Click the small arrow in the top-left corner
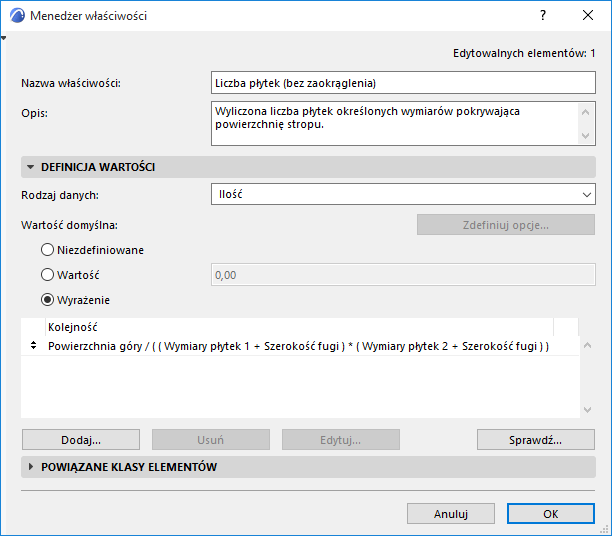The height and width of the screenshot is (536, 612). pyautogui.click(x=4, y=38)
